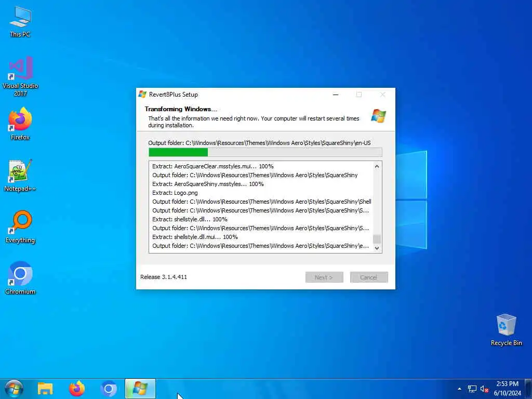Click 'Revert8Plus Setup' title text
Image resolution: width=532 pixels, height=399 pixels.
click(174, 95)
